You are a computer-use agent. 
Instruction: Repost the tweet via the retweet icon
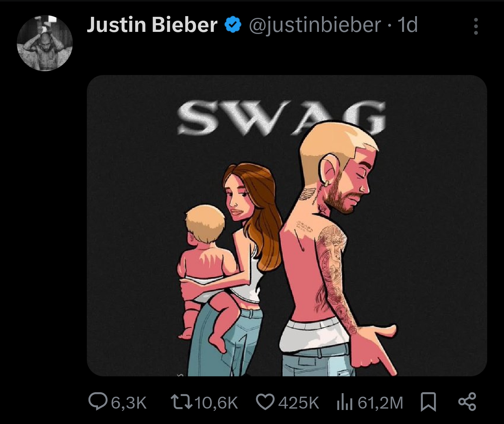(181, 402)
